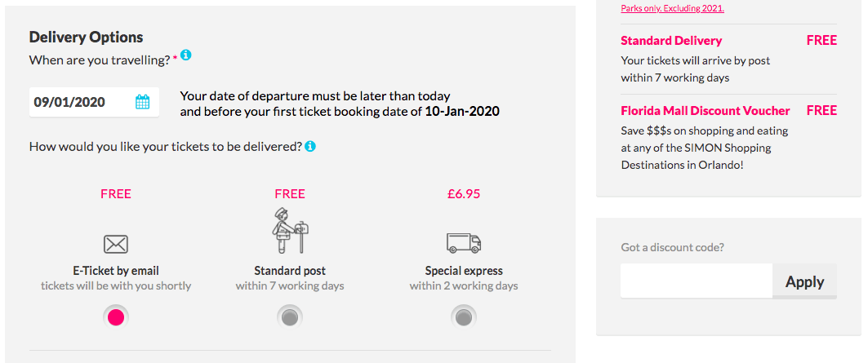
Task: Click the calendar icon in date field
Action: coord(142,102)
